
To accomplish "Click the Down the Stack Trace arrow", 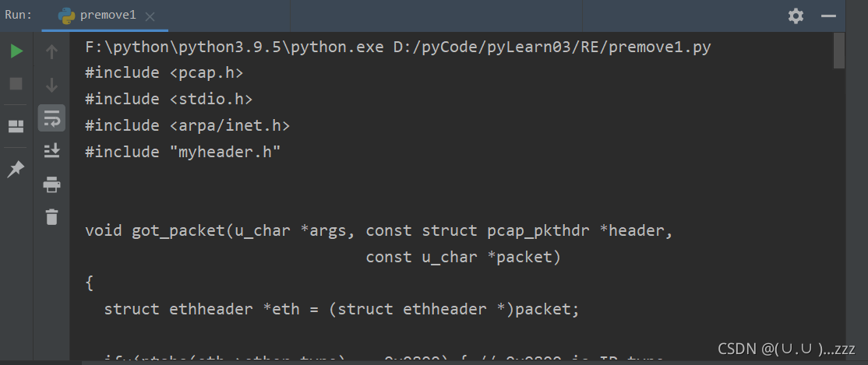I will (x=52, y=85).
